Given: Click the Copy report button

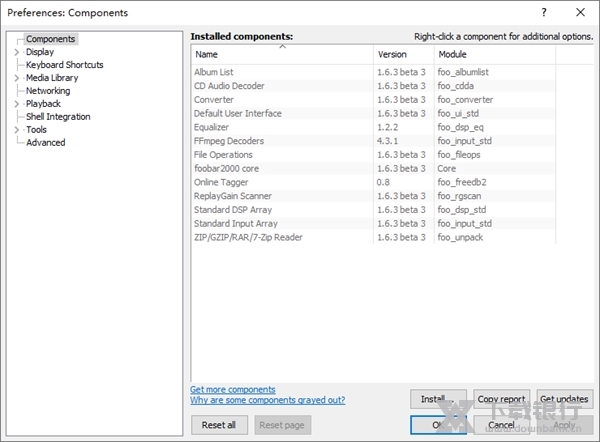Looking at the screenshot, I should point(502,399).
